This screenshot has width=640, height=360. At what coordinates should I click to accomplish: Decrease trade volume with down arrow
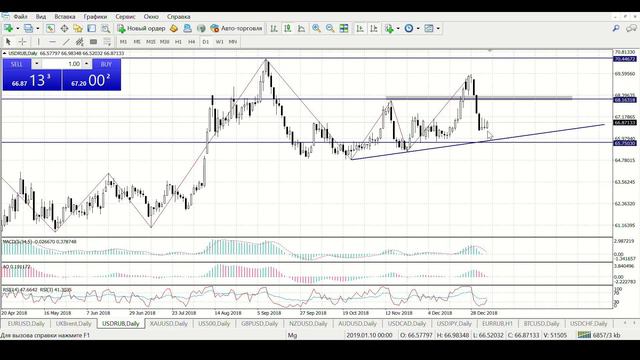coord(37,64)
